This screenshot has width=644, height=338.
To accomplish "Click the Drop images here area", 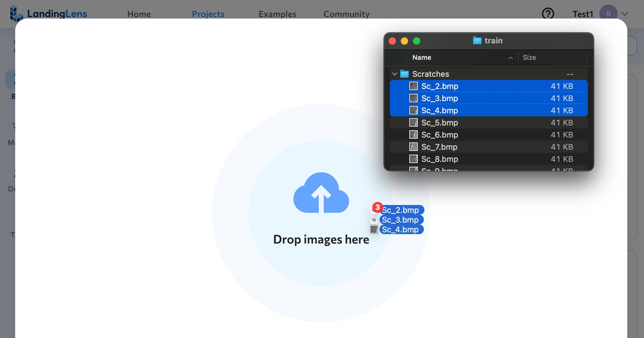I will coord(321,239).
